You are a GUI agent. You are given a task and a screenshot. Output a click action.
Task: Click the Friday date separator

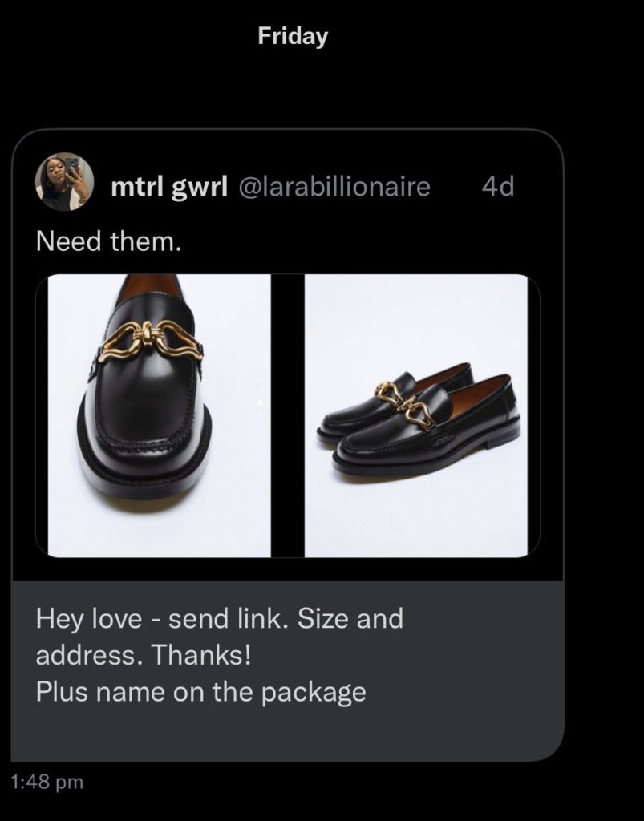click(x=293, y=36)
